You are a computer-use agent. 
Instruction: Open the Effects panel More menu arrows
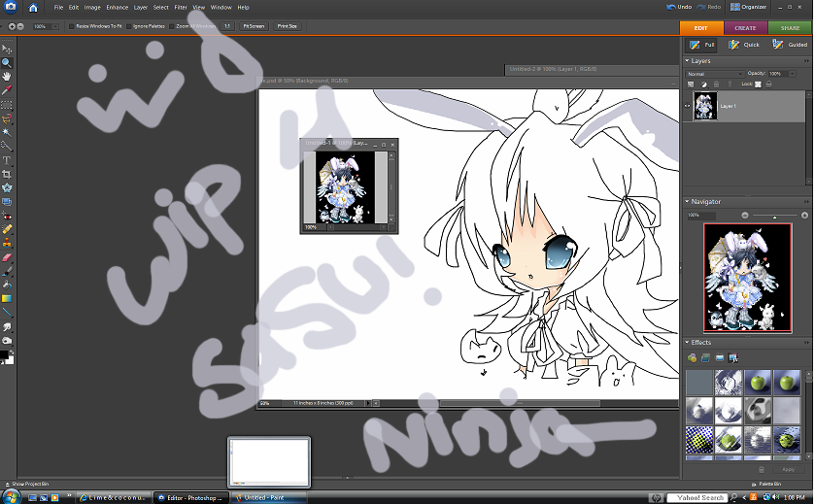(806, 343)
